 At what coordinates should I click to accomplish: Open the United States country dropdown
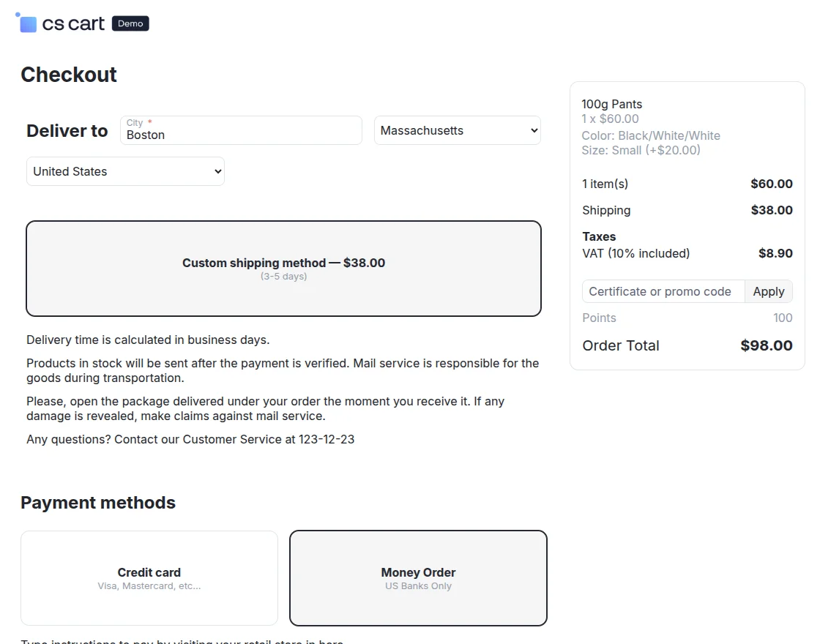124,171
